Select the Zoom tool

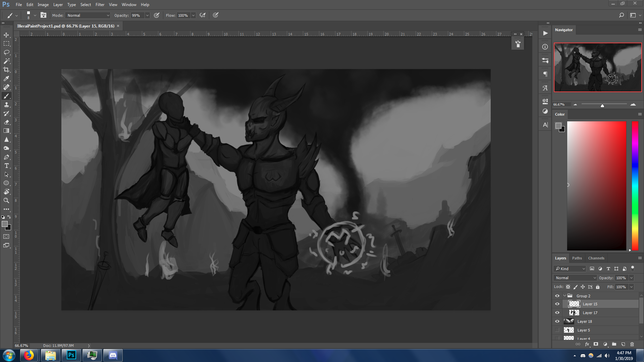point(6,200)
